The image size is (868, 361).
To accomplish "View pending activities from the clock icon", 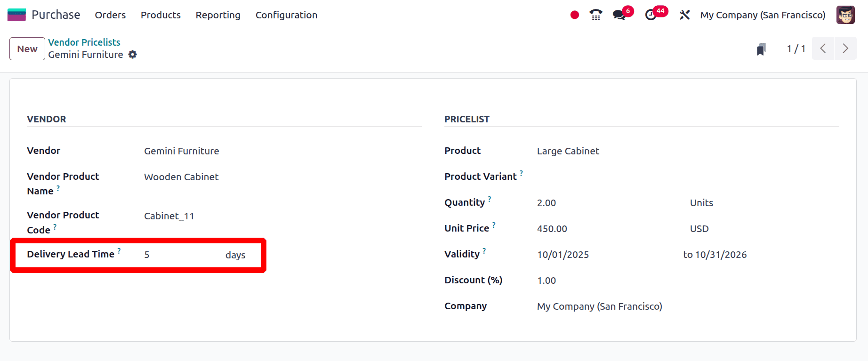I will coord(651,15).
